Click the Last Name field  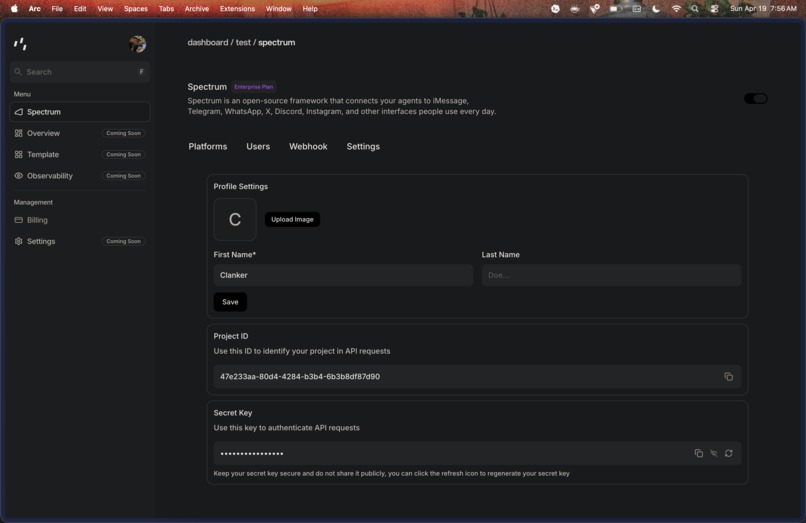[x=611, y=275]
